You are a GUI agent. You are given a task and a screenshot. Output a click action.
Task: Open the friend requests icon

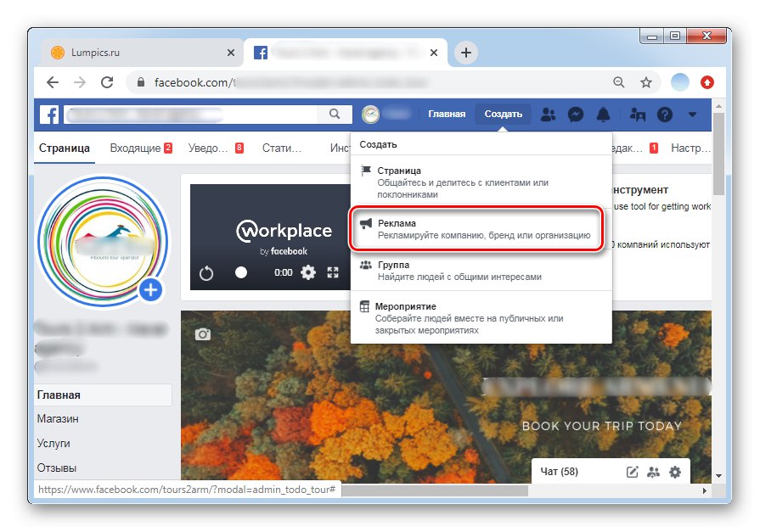[x=549, y=115]
